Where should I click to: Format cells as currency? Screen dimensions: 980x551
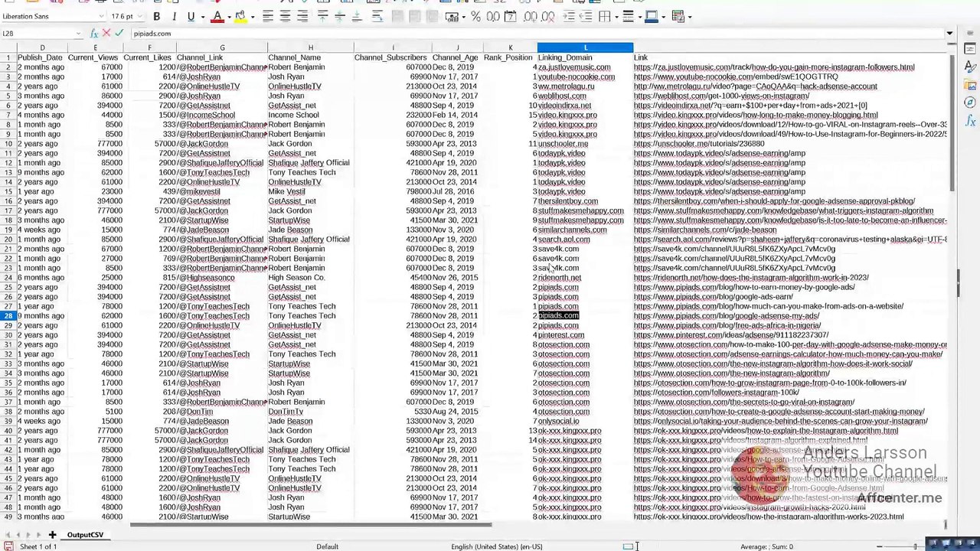[452, 16]
